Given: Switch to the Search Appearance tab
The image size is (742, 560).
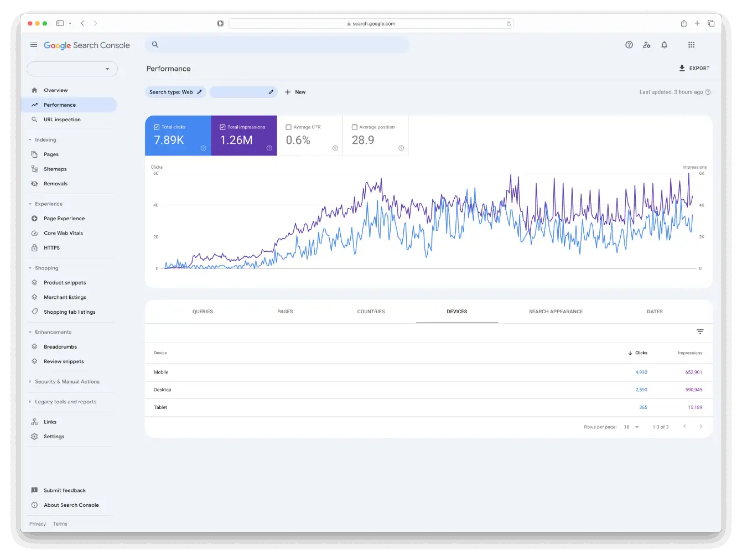Looking at the screenshot, I should coord(556,312).
